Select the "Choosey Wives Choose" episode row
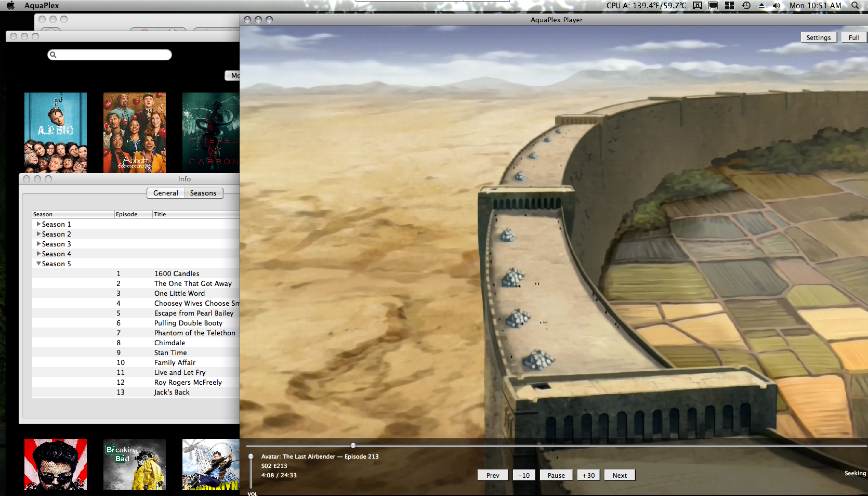This screenshot has height=496, width=868. point(136,303)
